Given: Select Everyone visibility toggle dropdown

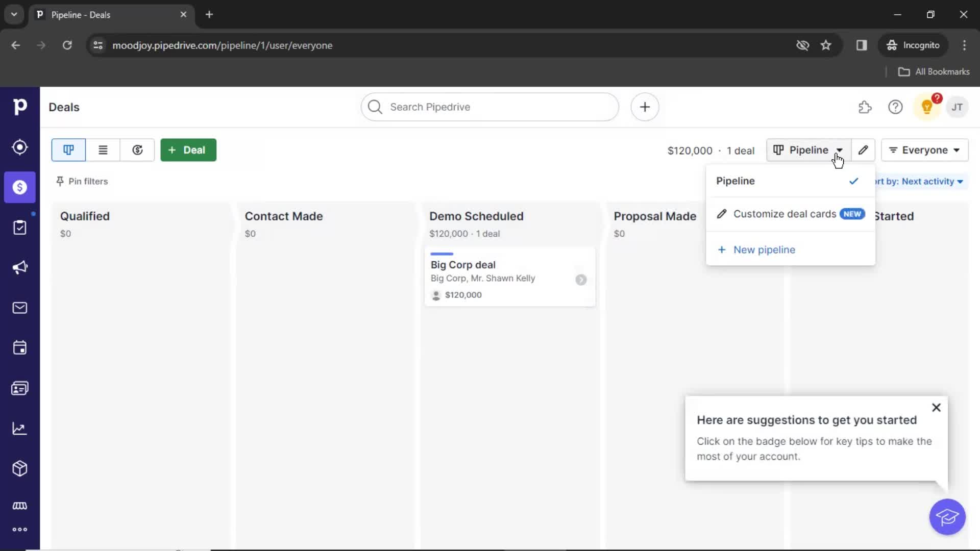Looking at the screenshot, I should pos(924,150).
